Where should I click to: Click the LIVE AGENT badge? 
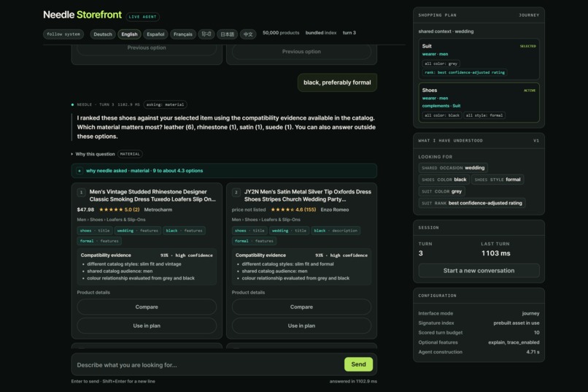[142, 17]
